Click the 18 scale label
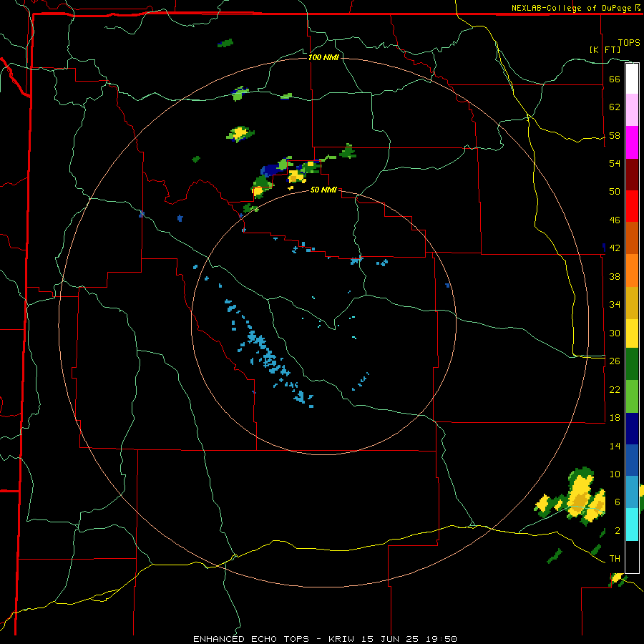The image size is (644, 644). 615,418
